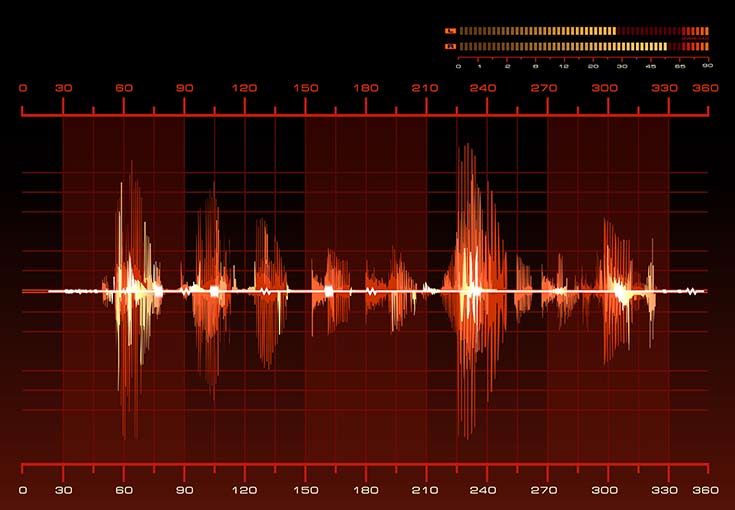Screen dimensions: 735x510
Task: Click the 240 label on the bottom ruler
Action: point(483,490)
